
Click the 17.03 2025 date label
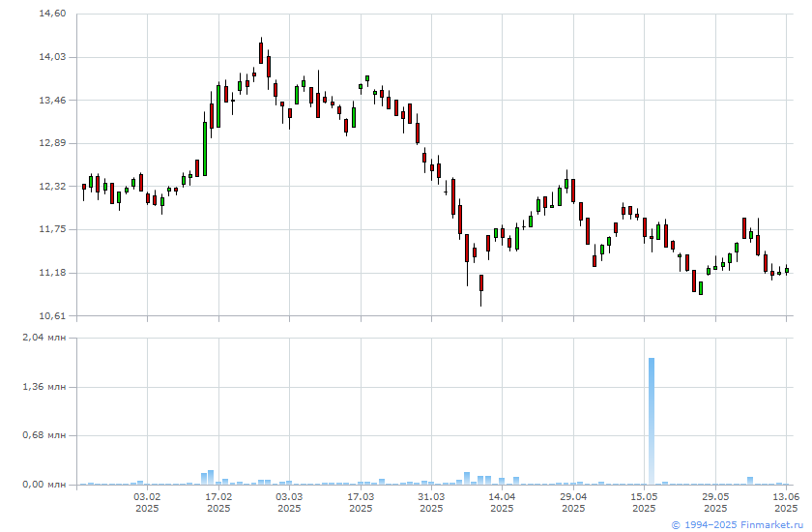(x=361, y=502)
